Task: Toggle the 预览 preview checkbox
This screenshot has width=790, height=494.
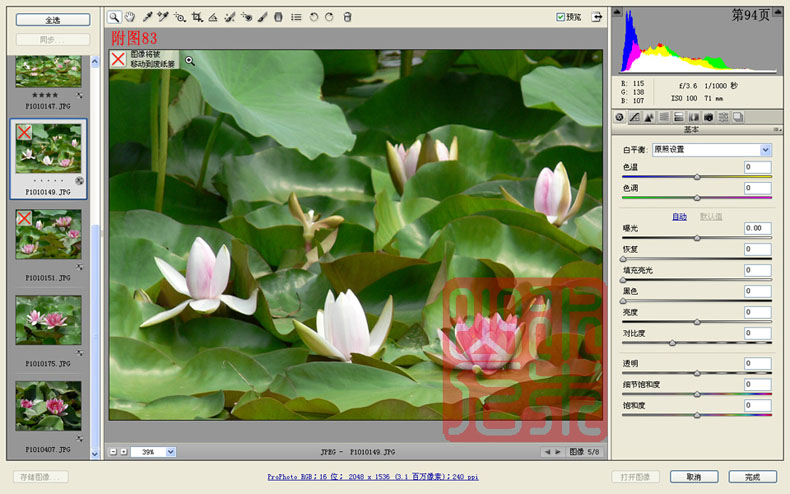Action: tap(560, 17)
